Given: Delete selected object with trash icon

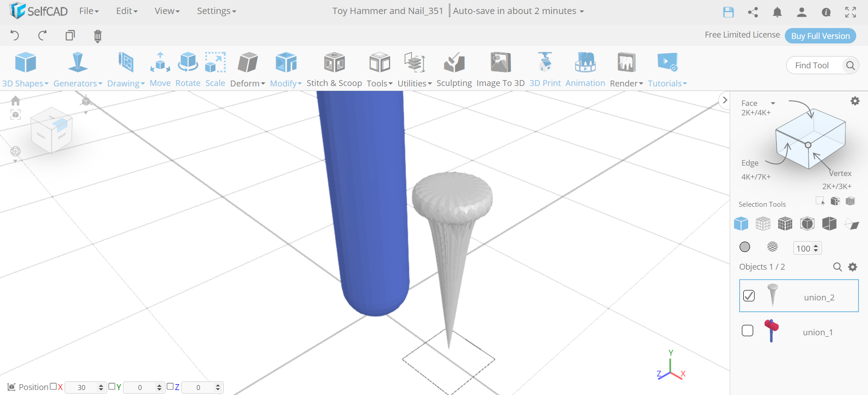Looking at the screenshot, I should point(98,36).
